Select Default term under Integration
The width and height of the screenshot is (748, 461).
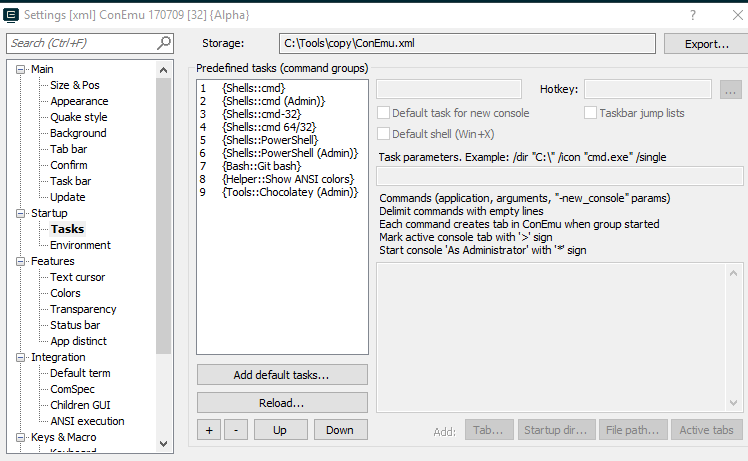point(80,373)
